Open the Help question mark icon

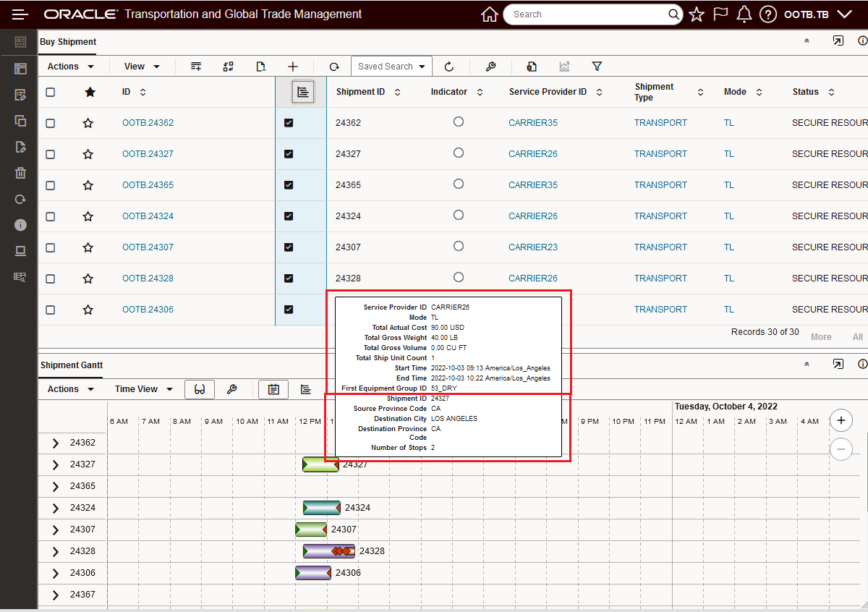pos(768,14)
